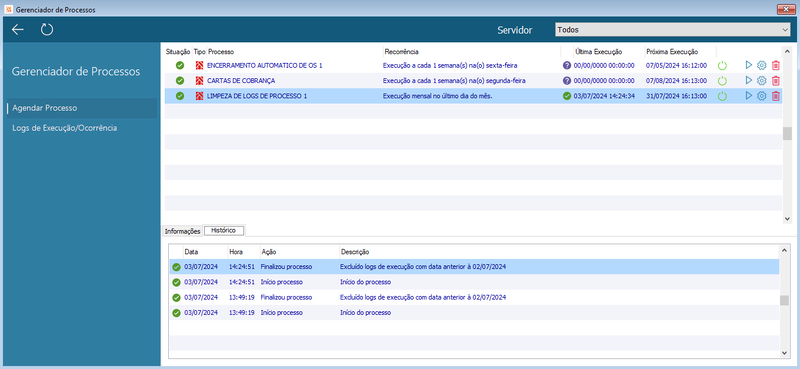Click the back arrow icon
Image resolution: width=800 pixels, height=369 pixels.
[x=18, y=30]
